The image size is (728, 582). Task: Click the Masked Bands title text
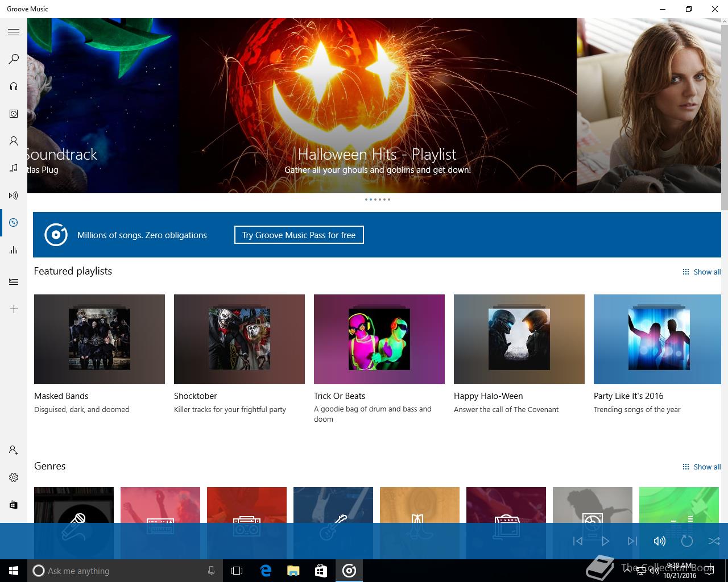(x=61, y=396)
